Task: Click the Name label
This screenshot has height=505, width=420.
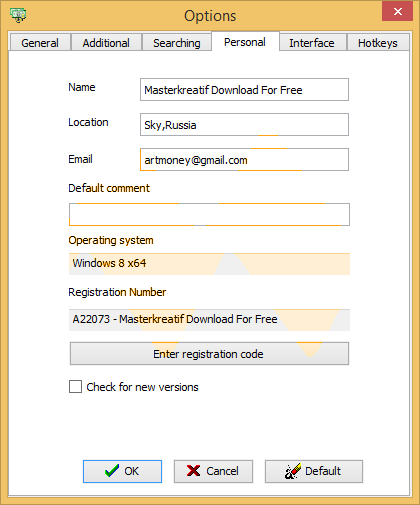Action: click(82, 87)
